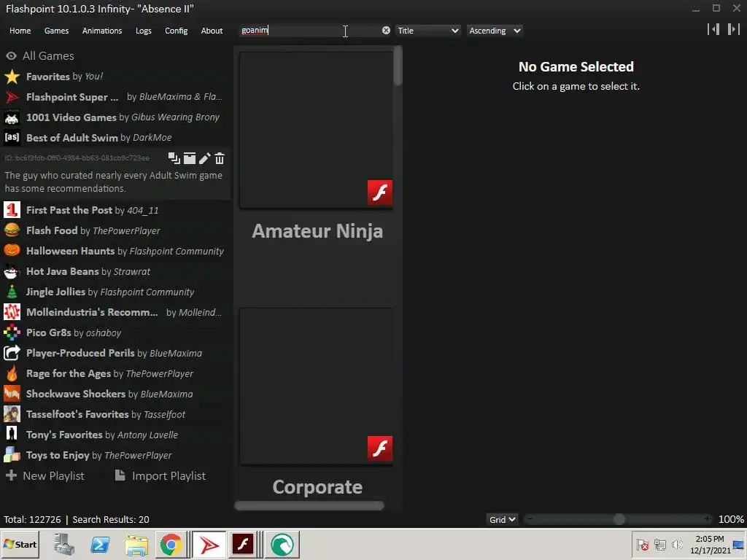The width and height of the screenshot is (747, 560).
Task: Click the Toys to Enjoy blocks icon
Action: tap(12, 455)
